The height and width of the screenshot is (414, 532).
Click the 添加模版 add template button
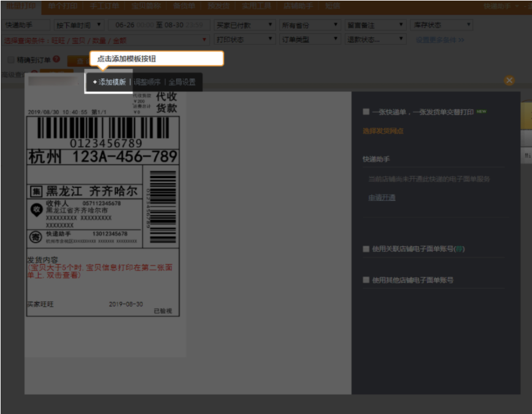(x=109, y=82)
